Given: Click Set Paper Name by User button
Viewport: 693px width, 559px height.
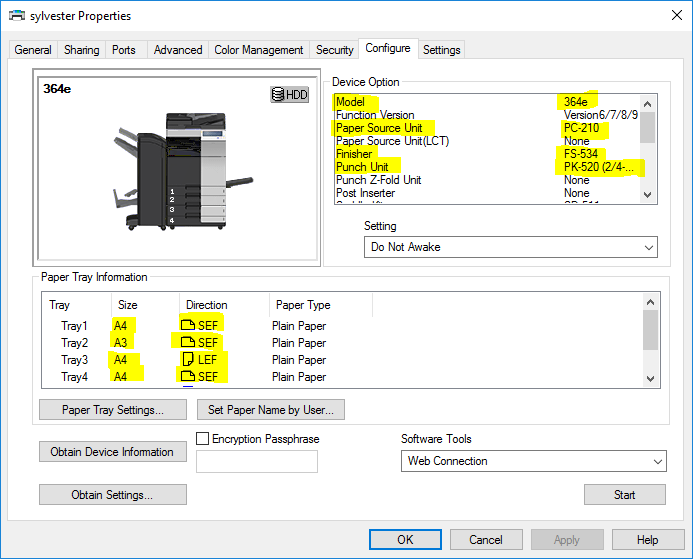Looking at the screenshot, I should click(x=271, y=410).
